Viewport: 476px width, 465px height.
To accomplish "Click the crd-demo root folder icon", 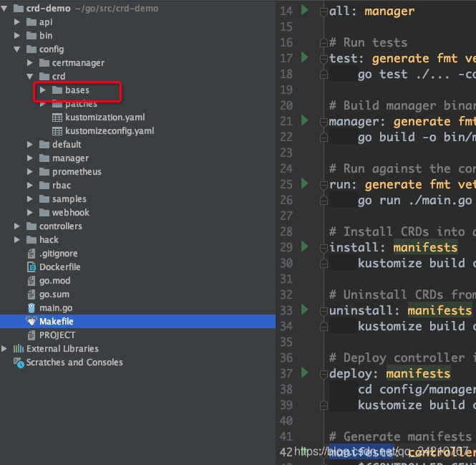I will [x=19, y=8].
